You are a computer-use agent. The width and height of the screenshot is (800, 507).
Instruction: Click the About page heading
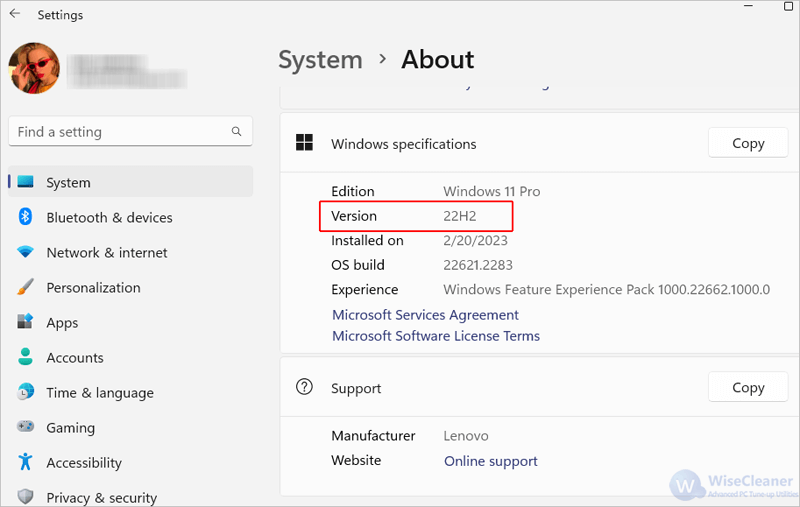pos(438,60)
